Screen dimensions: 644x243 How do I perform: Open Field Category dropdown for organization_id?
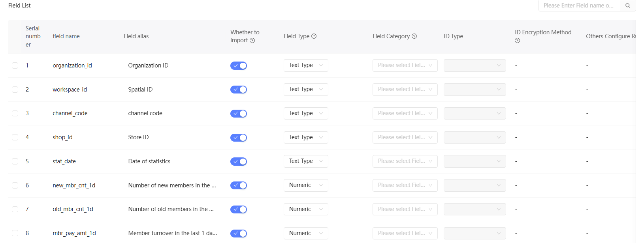(405, 65)
